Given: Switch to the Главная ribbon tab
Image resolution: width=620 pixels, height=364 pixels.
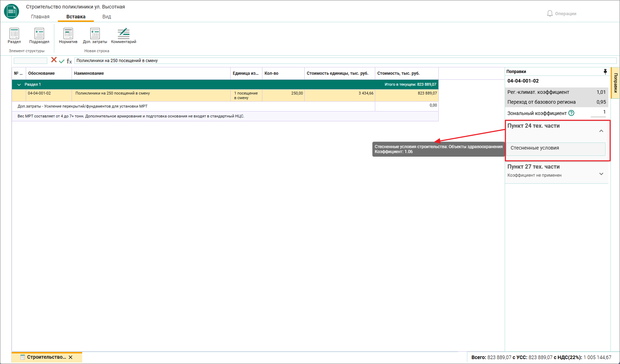Looking at the screenshot, I should tap(40, 17).
